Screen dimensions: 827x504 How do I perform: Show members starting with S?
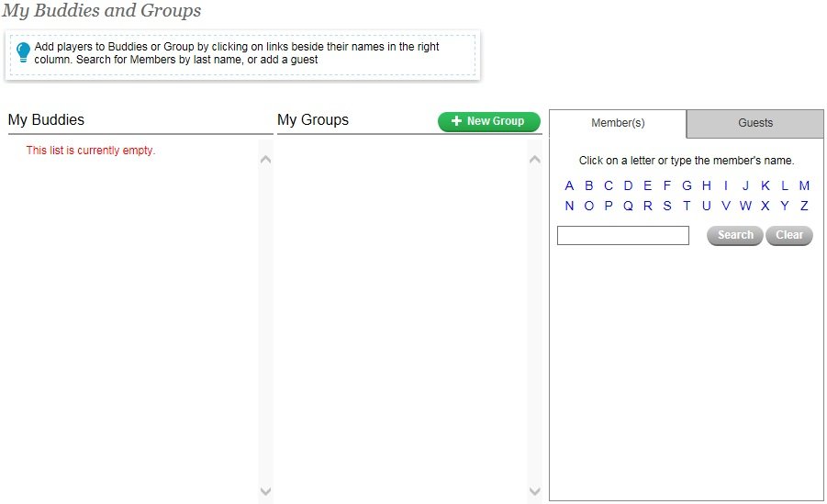tap(667, 206)
